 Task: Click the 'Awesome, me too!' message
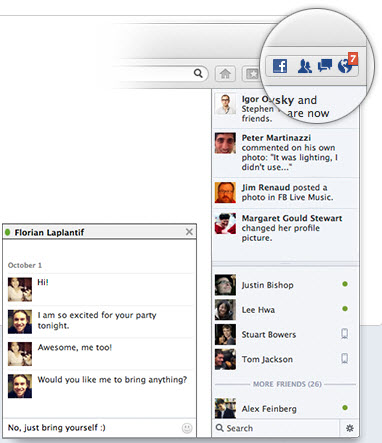coord(75,347)
